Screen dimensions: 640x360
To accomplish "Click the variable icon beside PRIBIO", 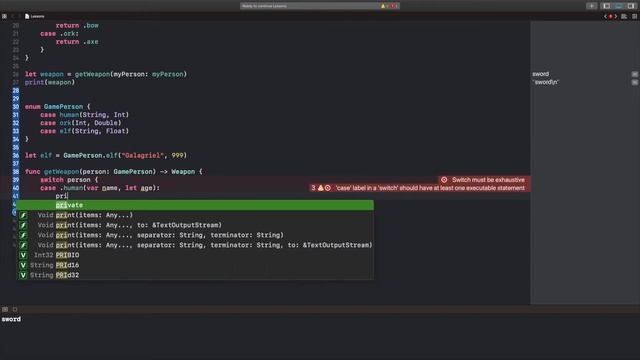I will pyautogui.click(x=23, y=255).
